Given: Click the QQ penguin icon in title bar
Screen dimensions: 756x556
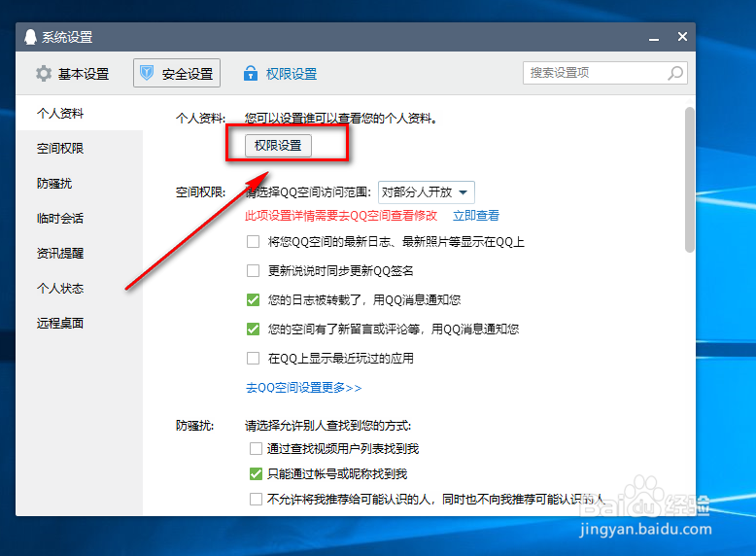Looking at the screenshot, I should click(x=30, y=37).
